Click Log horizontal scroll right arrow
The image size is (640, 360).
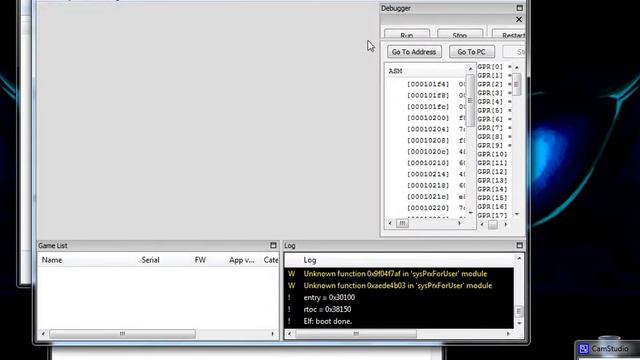(508, 334)
